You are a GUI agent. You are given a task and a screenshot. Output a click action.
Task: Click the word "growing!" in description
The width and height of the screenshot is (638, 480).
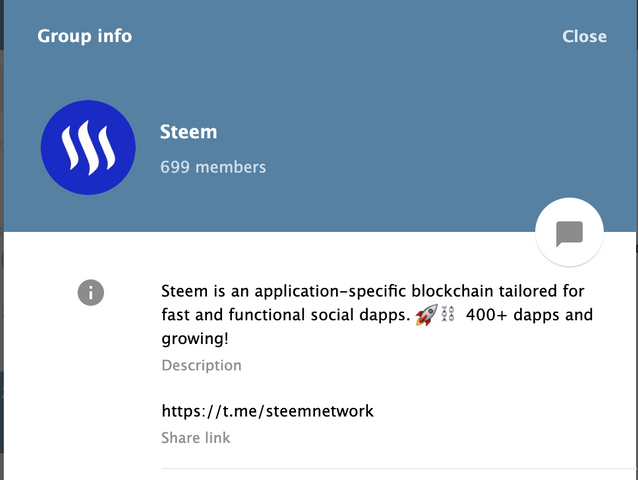(196, 340)
